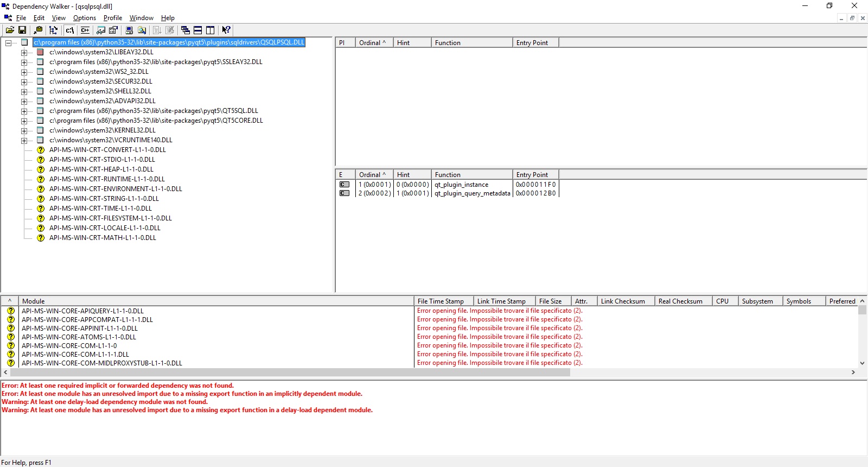868x467 pixels.
Task: Open module Properties toolbar icon
Action: coord(113,30)
